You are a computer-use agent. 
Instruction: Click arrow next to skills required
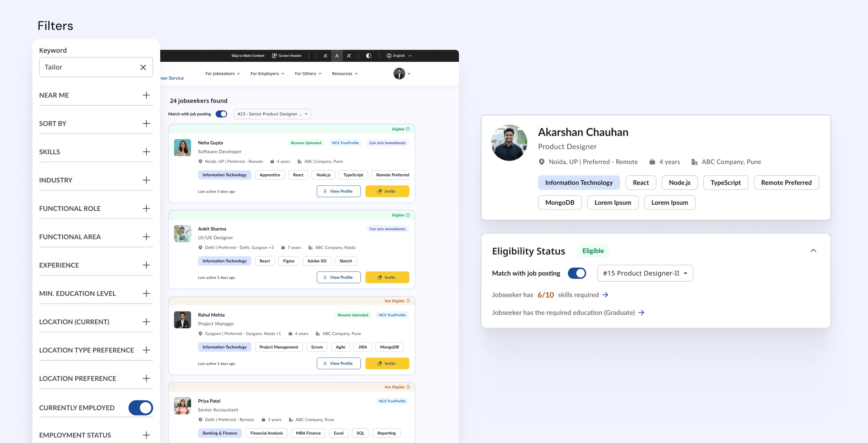(605, 295)
